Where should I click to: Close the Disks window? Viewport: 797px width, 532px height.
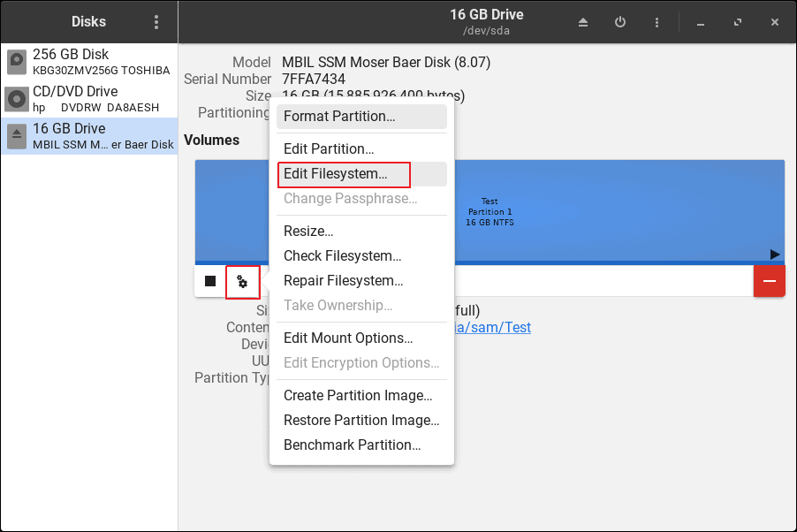coord(775,22)
